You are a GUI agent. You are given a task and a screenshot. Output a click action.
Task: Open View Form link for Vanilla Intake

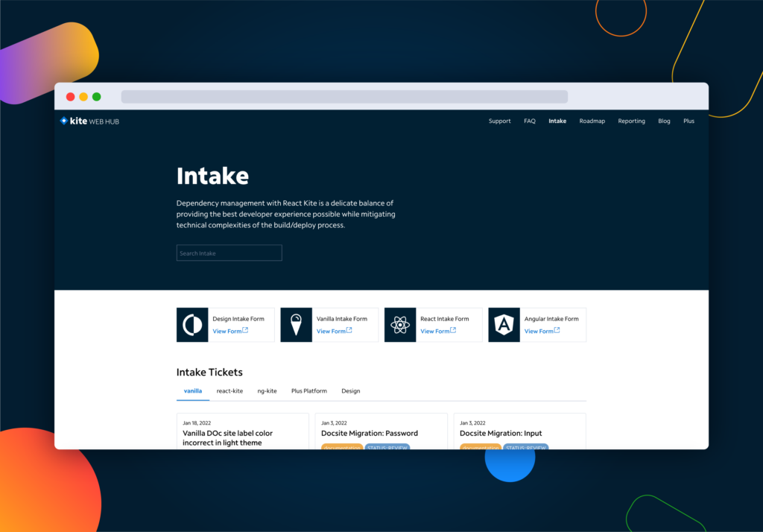coord(335,331)
